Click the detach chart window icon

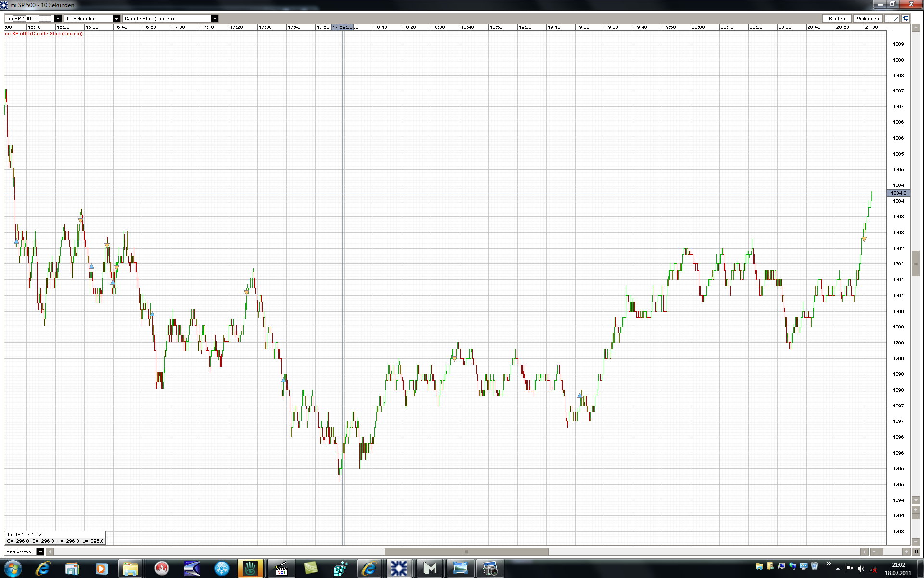(x=905, y=18)
